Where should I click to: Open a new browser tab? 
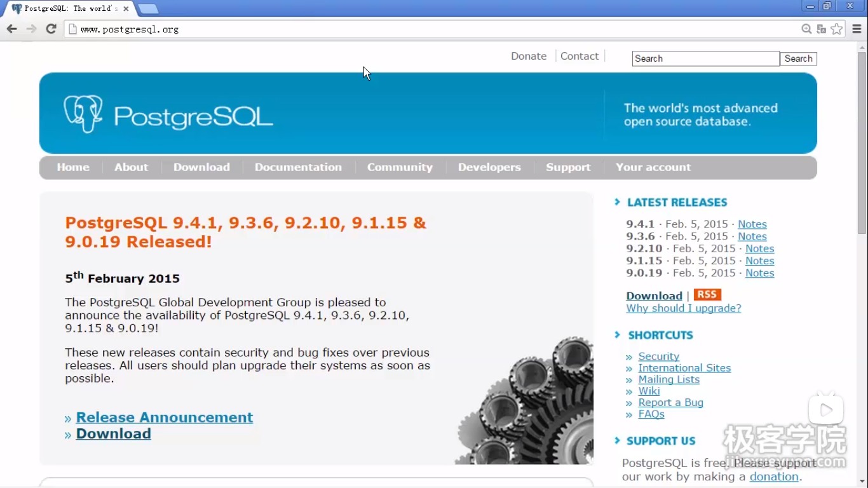148,8
